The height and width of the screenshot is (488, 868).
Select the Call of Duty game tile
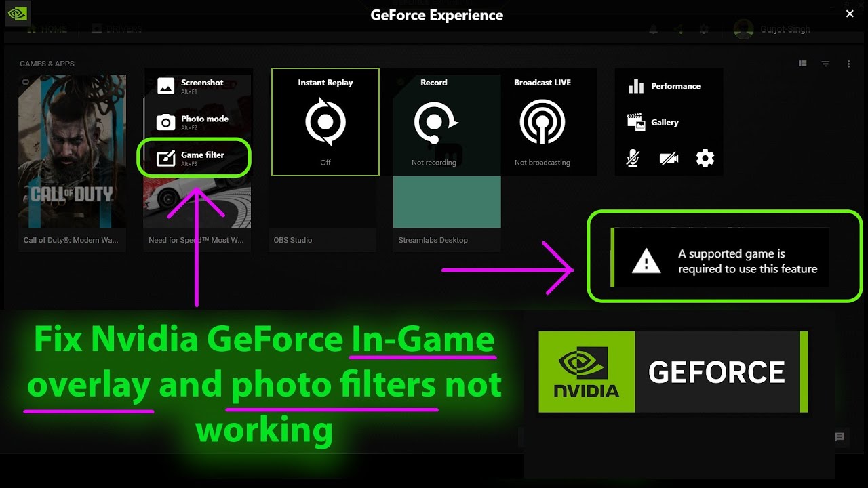pyautogui.click(x=72, y=163)
